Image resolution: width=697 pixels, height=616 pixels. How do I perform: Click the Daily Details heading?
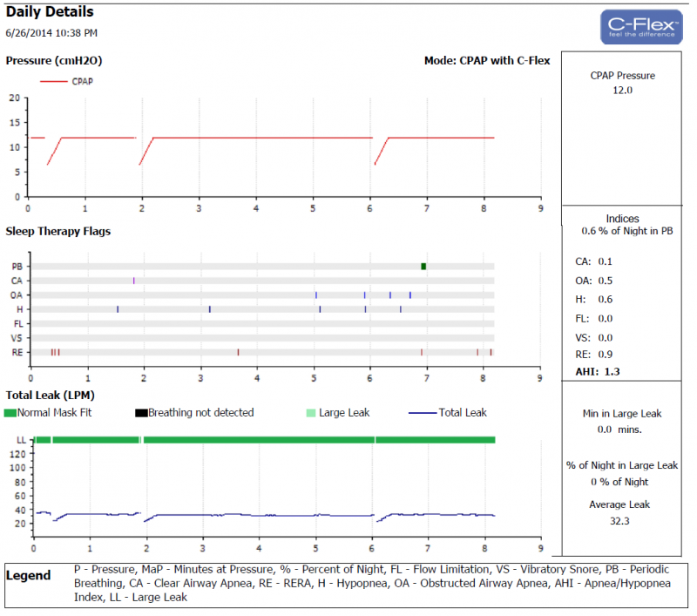(x=50, y=12)
